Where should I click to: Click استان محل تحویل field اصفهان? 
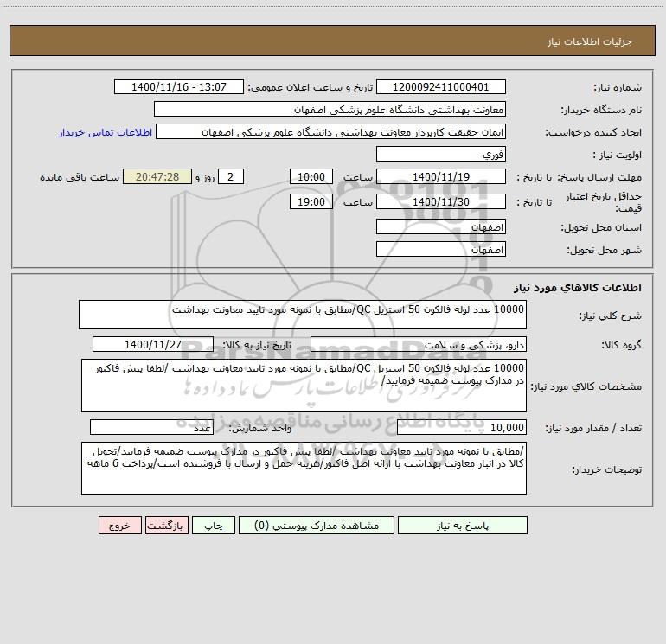click(441, 226)
